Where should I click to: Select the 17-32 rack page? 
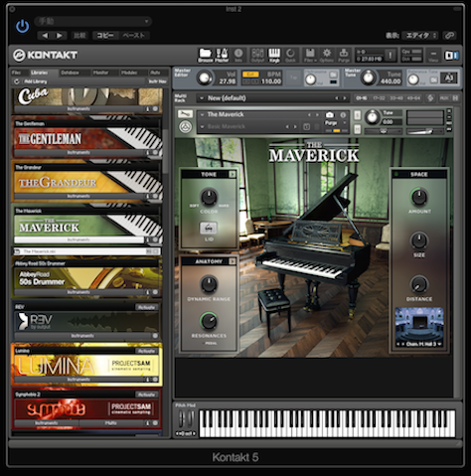pyautogui.click(x=379, y=98)
